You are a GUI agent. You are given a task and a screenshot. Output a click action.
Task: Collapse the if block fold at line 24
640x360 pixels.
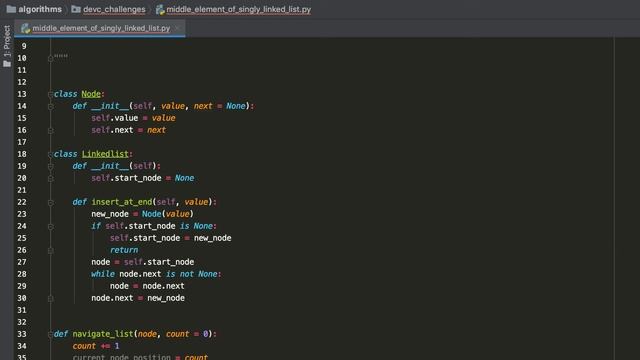coord(51,227)
